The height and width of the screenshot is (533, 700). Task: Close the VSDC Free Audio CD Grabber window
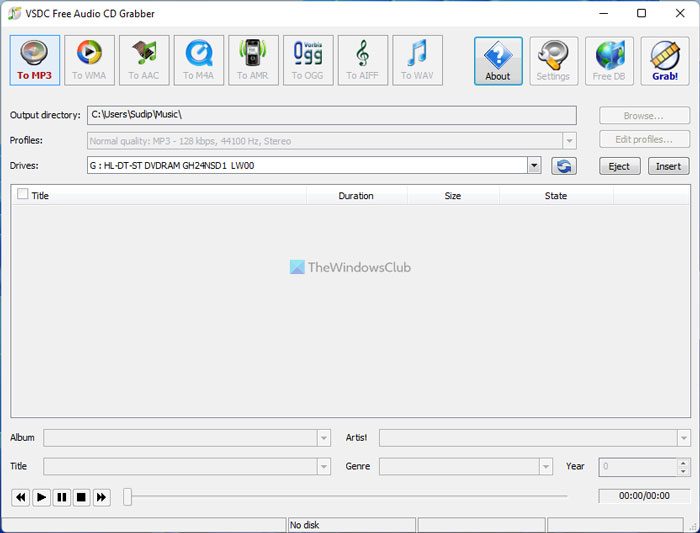pyautogui.click(x=680, y=13)
